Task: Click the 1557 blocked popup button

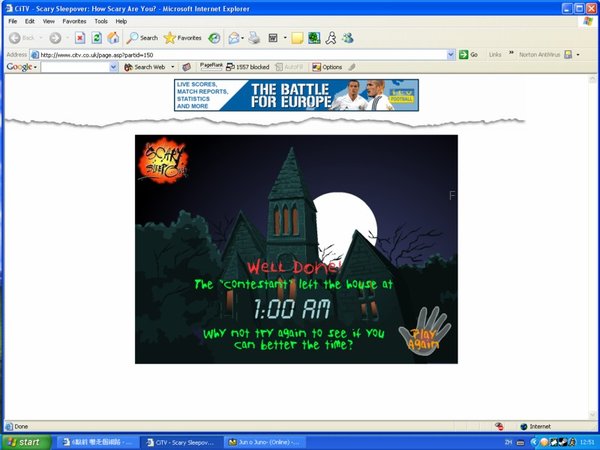Action: click(248, 67)
